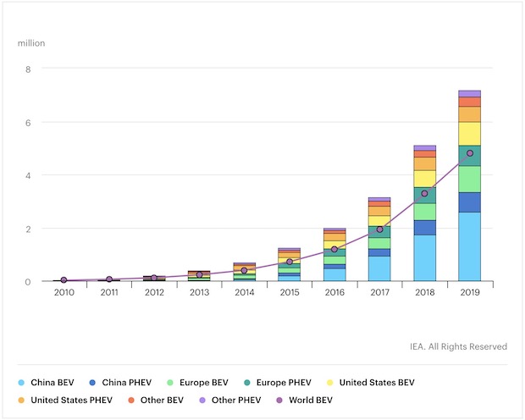Click the purple Other PHEV top segment in 2019
525x420 pixels.
coord(470,93)
